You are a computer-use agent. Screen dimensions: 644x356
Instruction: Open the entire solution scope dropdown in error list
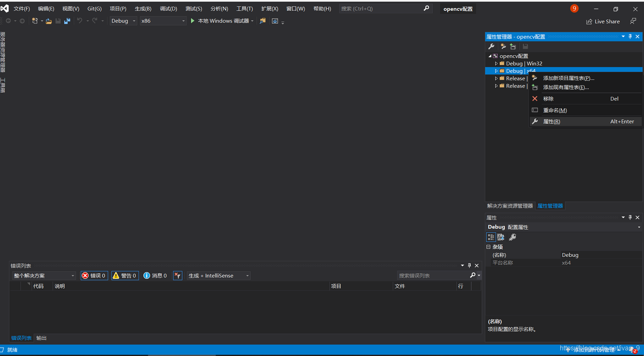coord(44,276)
